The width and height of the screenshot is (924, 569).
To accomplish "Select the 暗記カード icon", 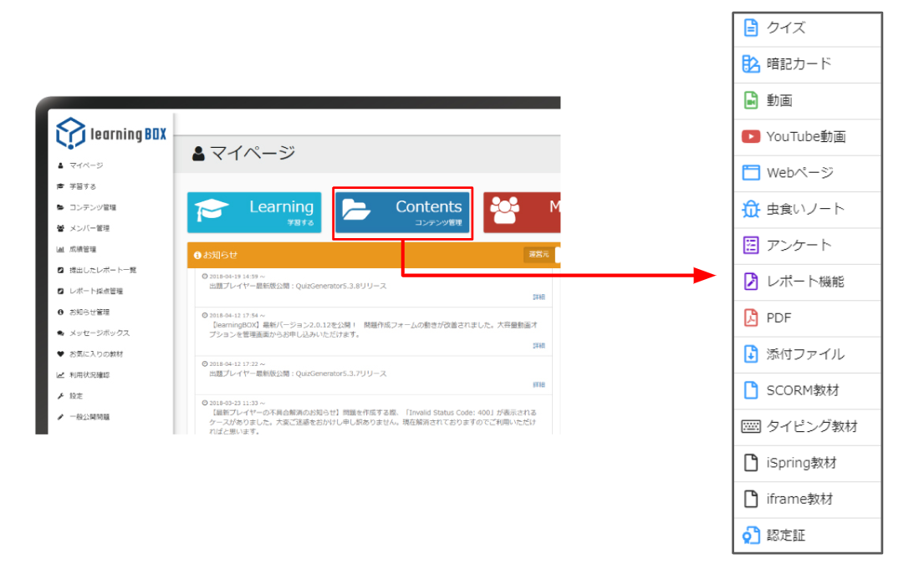I will coord(750,64).
